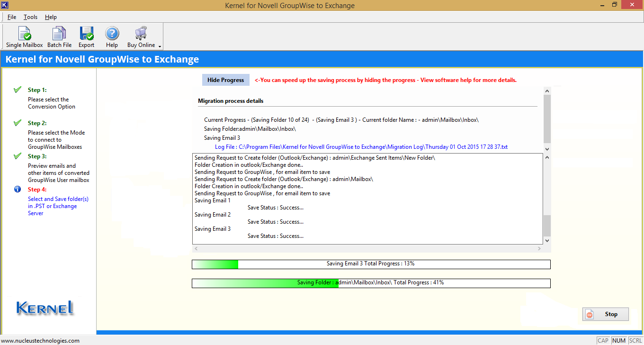Click first 'Folder Creation in outlook/Exchange done..' line
644x345 pixels.
click(x=249, y=165)
